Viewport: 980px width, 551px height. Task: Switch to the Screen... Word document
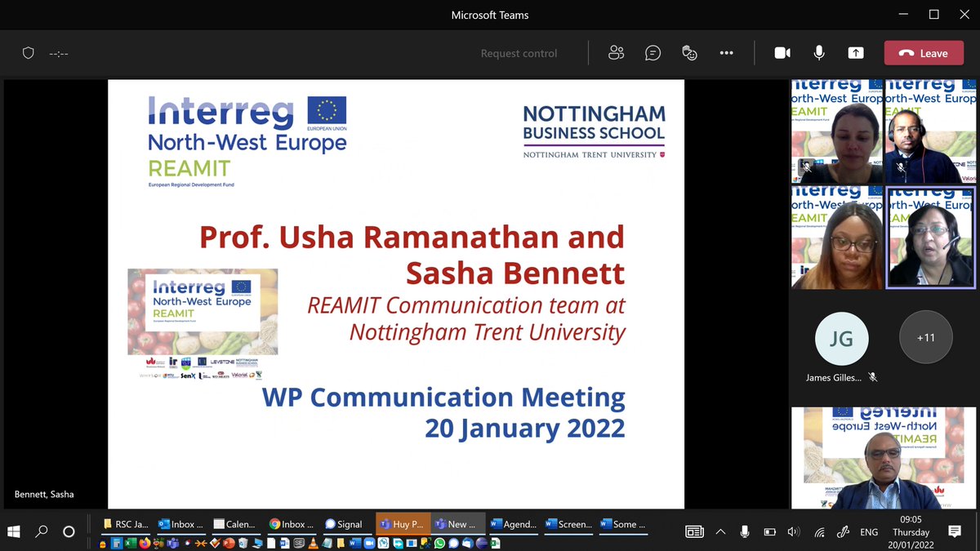[x=569, y=523]
